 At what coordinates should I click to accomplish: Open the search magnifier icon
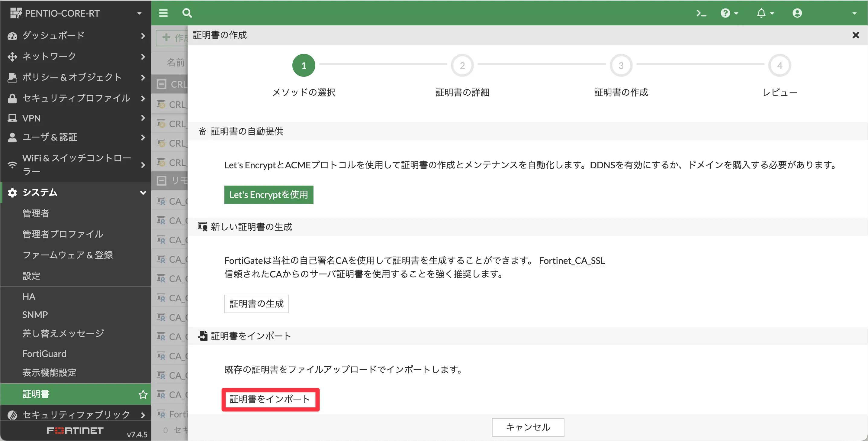click(187, 13)
